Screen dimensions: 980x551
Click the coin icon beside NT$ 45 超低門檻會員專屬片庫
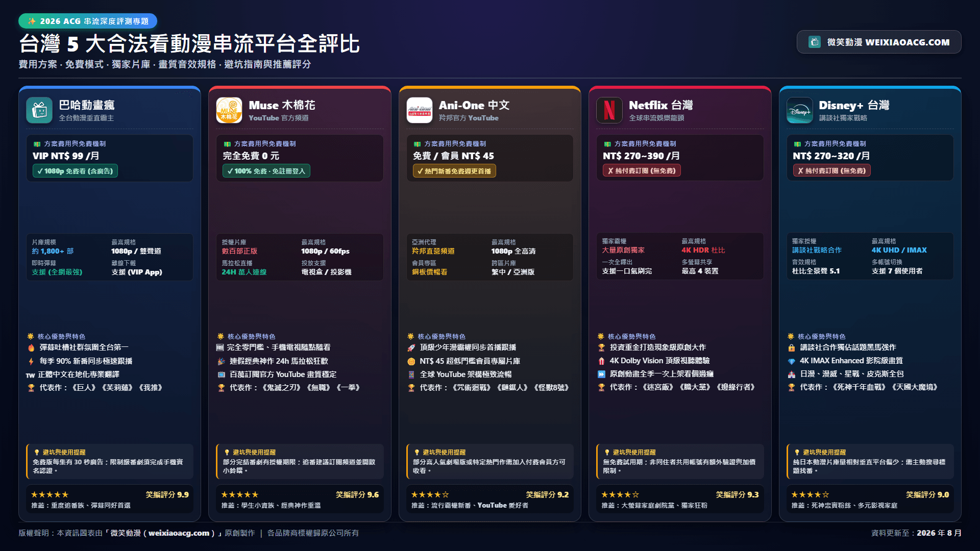pos(411,361)
